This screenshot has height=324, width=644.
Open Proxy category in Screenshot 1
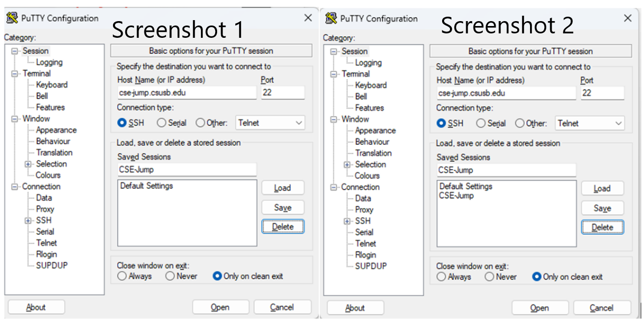tap(45, 209)
